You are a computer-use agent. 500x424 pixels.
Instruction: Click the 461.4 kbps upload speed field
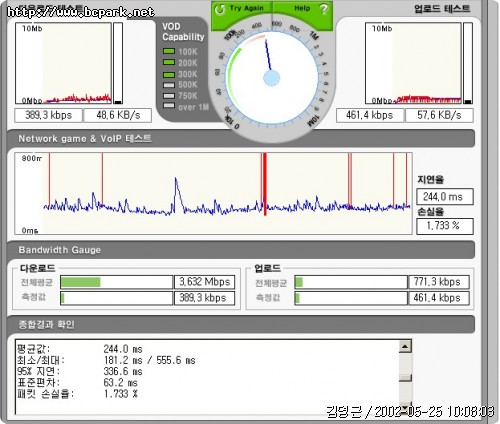tap(370, 115)
